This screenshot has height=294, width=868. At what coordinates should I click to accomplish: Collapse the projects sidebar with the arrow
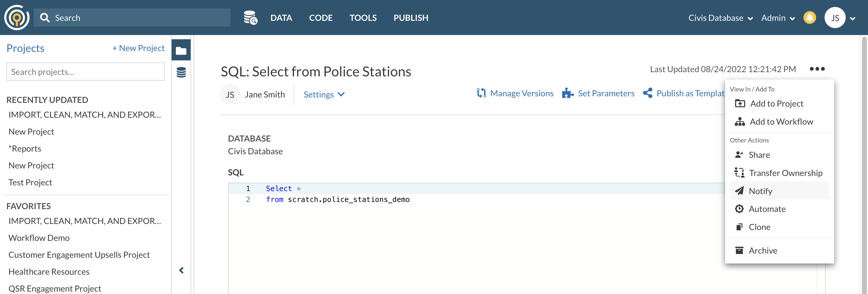click(181, 270)
